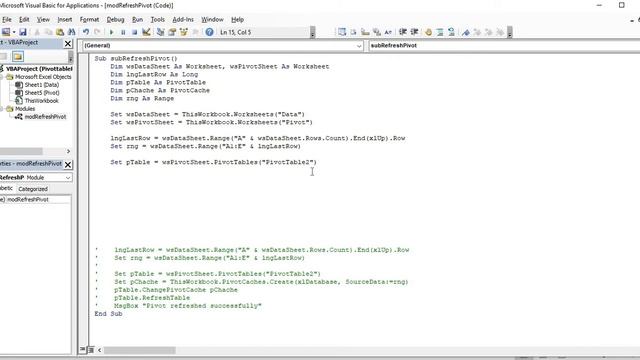This screenshot has width=640, height=360.
Task: Click the Parameter Info icon
Action: [x=376, y=32]
